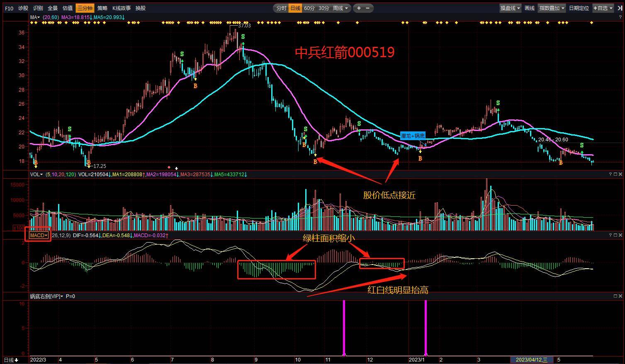Click the white down-arrow marker below price chart
The image size is (625, 364).
tap(177, 168)
